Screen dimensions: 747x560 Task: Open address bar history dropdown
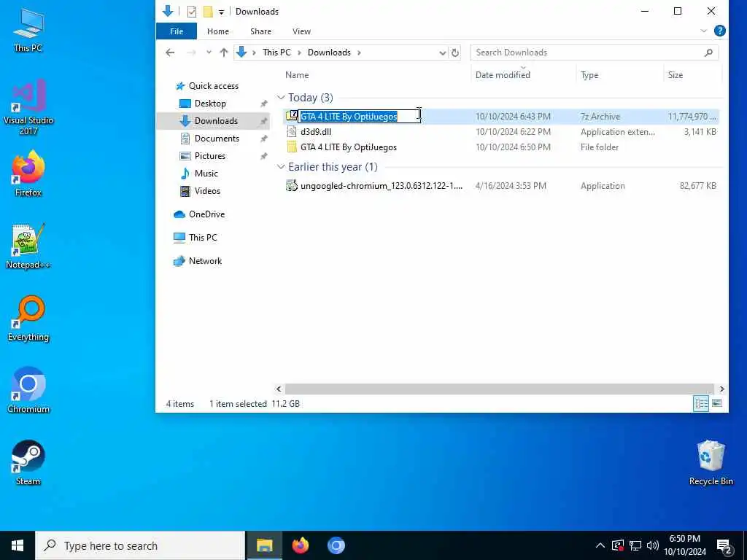click(x=443, y=52)
